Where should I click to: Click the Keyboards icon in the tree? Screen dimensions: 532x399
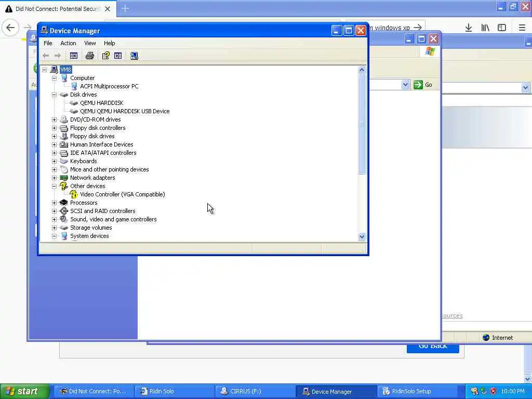click(63, 161)
